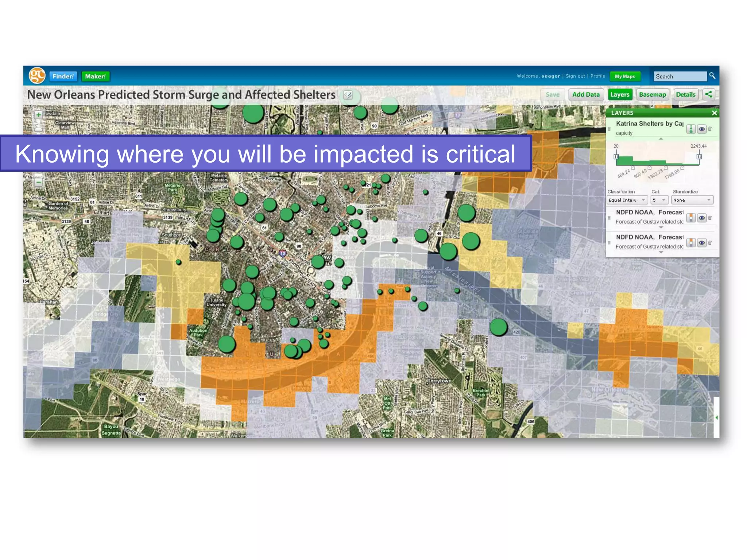Open the Details tab
747x560 pixels.
pyautogui.click(x=685, y=94)
